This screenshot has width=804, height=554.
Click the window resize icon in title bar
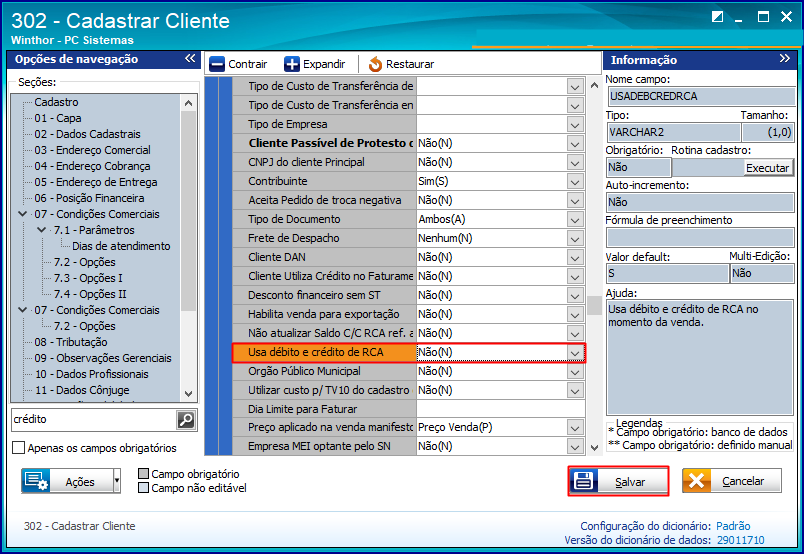tap(717, 16)
